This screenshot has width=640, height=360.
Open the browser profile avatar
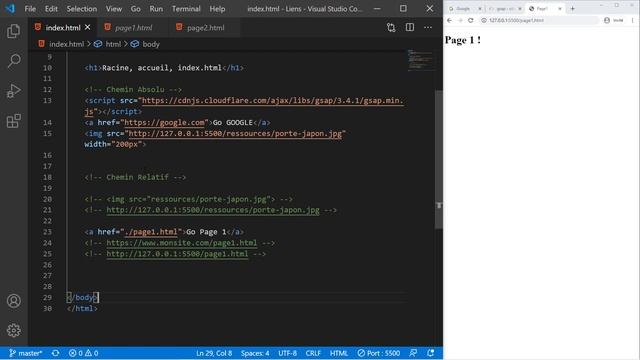[x=607, y=20]
